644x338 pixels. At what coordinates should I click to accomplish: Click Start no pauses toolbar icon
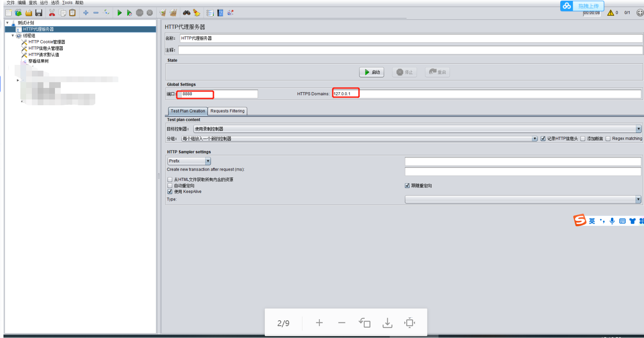[129, 13]
